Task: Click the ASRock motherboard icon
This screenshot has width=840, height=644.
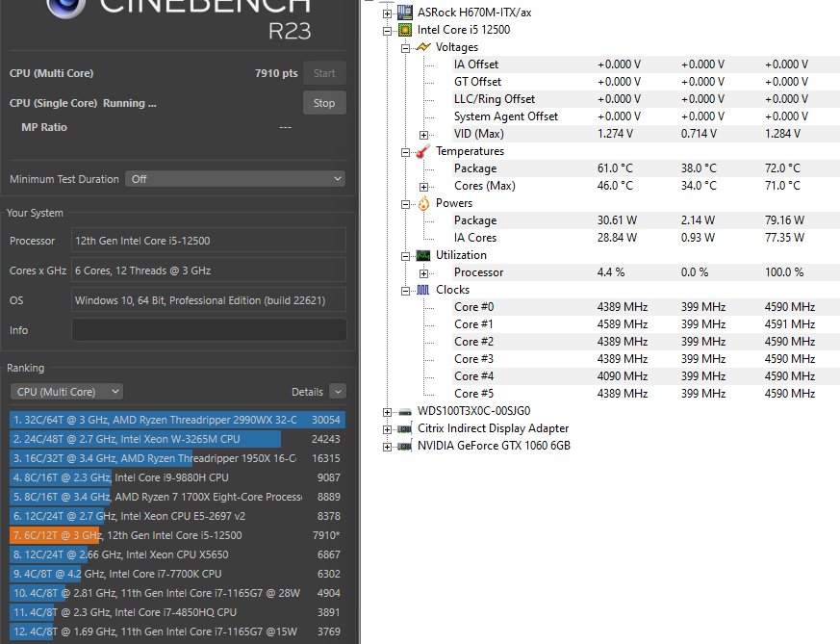Action: [x=405, y=13]
